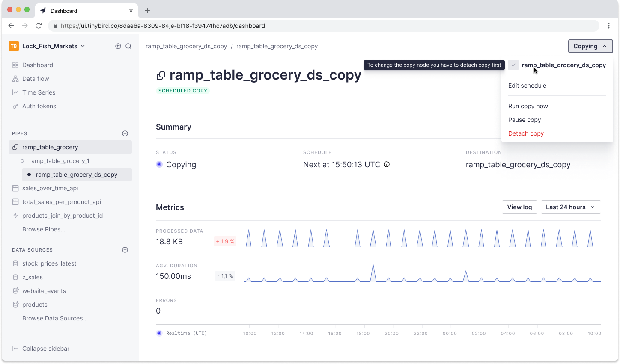Select the ramp_table_grocery_ds_copy node in sidebar
This screenshot has width=620, height=364.
click(x=76, y=175)
